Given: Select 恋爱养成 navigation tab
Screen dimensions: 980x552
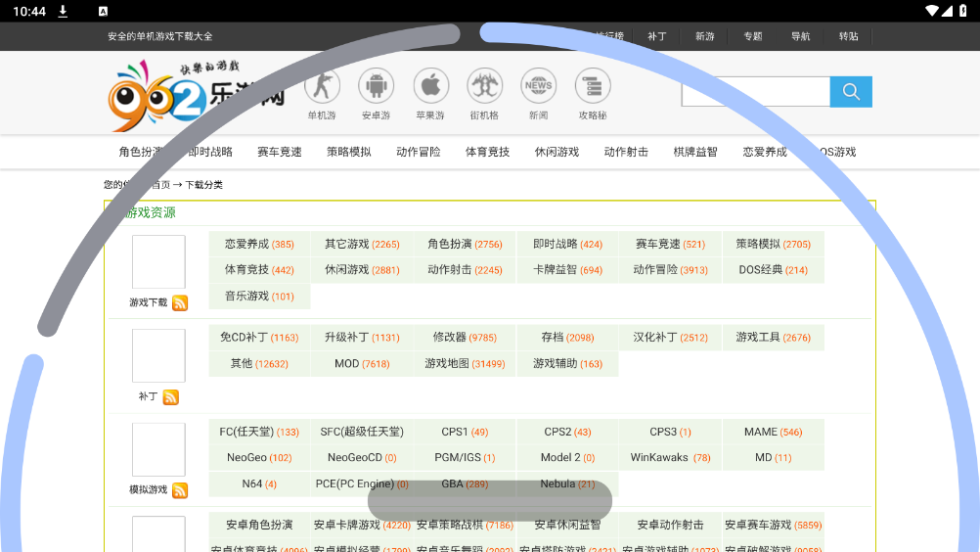Looking at the screenshot, I should point(765,152).
